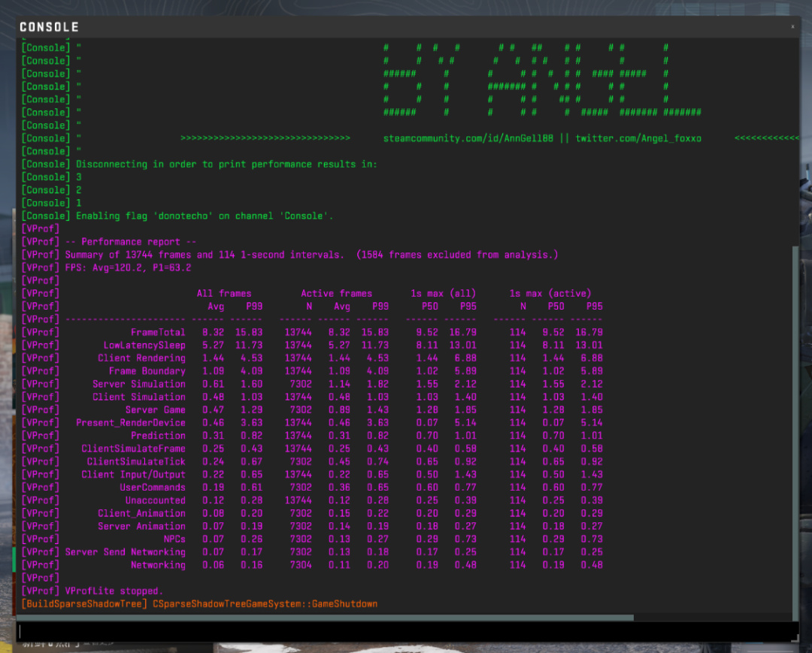This screenshot has width=812, height=653.
Task: Click the 'Active frames' column header
Action: (336, 293)
